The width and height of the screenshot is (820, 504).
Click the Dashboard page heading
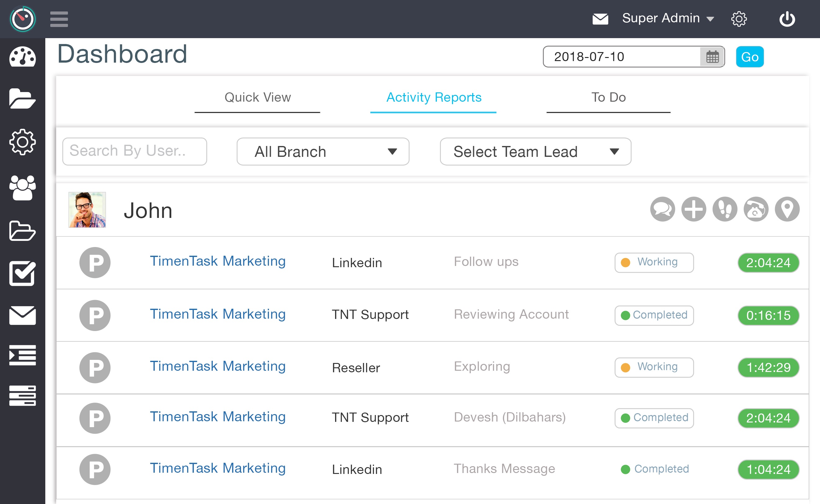(122, 54)
